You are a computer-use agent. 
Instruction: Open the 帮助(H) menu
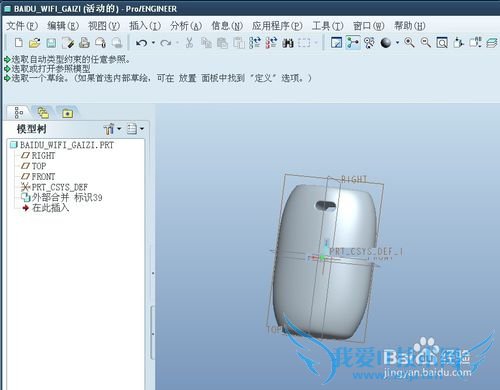(410, 26)
